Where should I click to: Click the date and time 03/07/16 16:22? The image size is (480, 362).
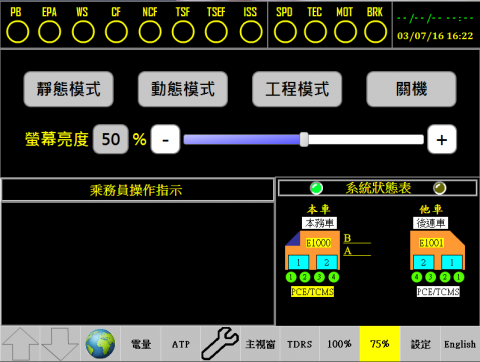(x=435, y=36)
